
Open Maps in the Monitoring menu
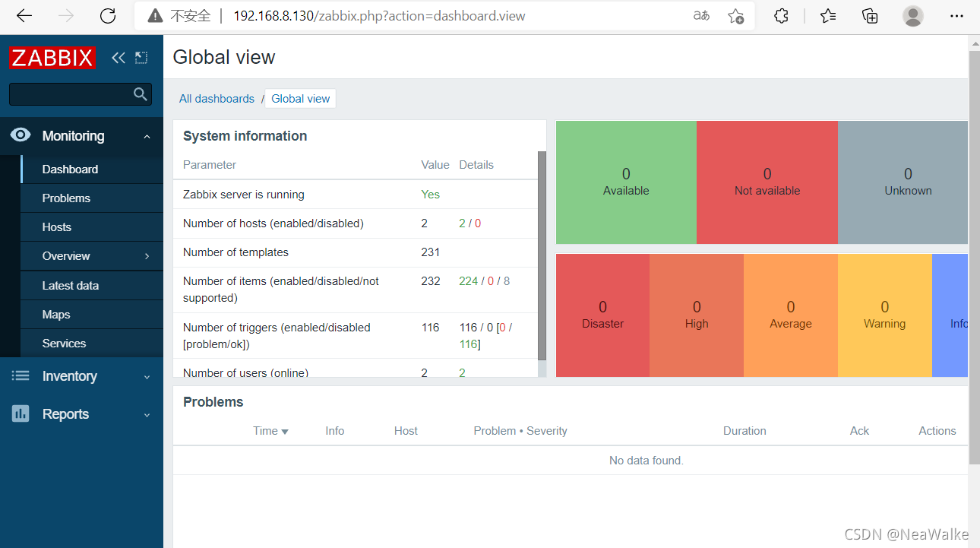(x=92, y=315)
